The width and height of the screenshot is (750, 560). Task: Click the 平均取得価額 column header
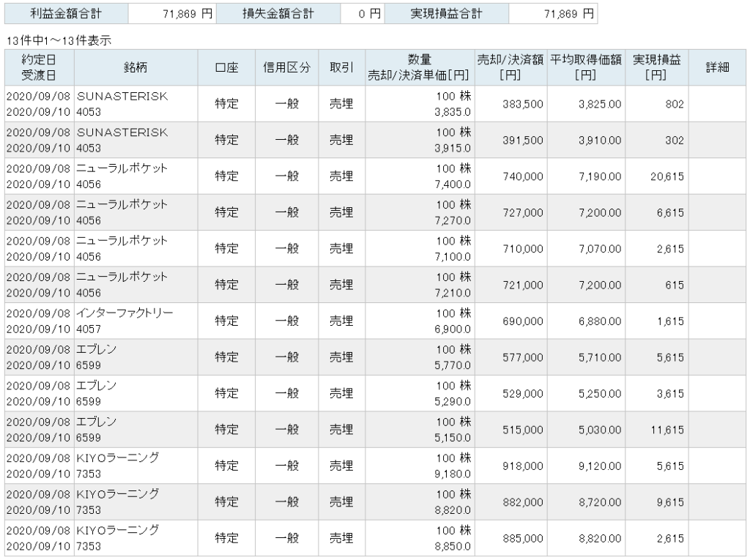pyautogui.click(x=585, y=67)
